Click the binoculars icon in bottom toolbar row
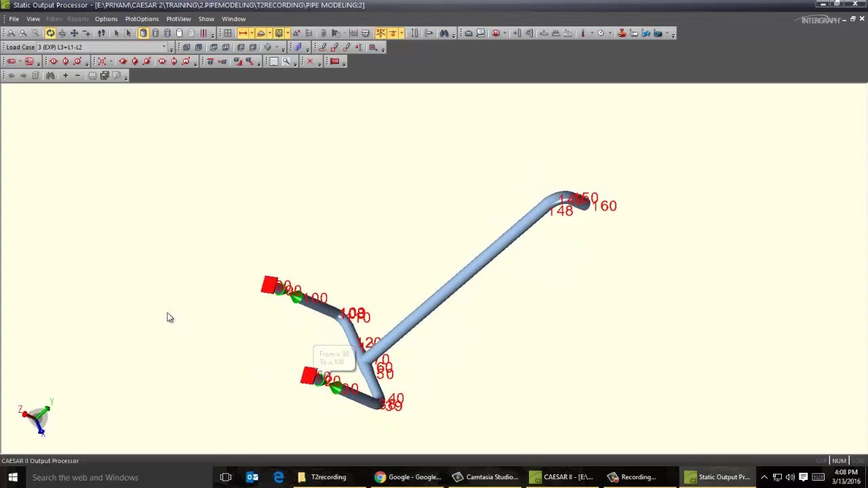The width and height of the screenshot is (868, 488). coord(50,75)
